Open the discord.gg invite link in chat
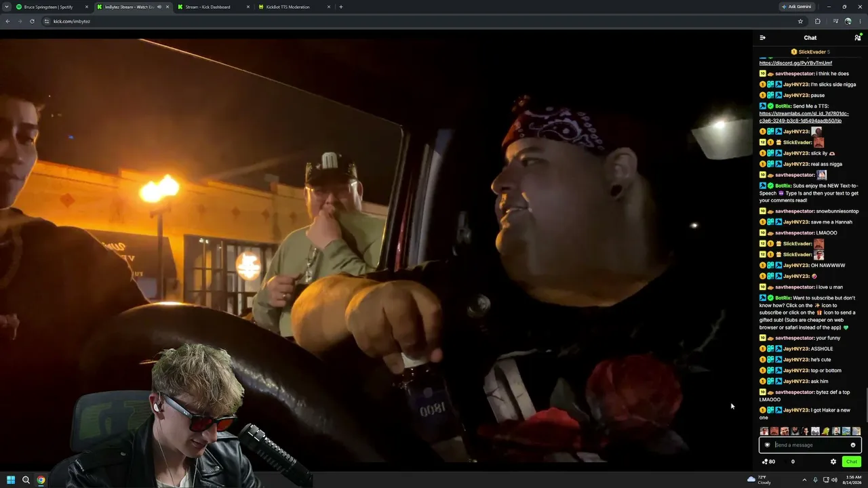 (x=795, y=63)
